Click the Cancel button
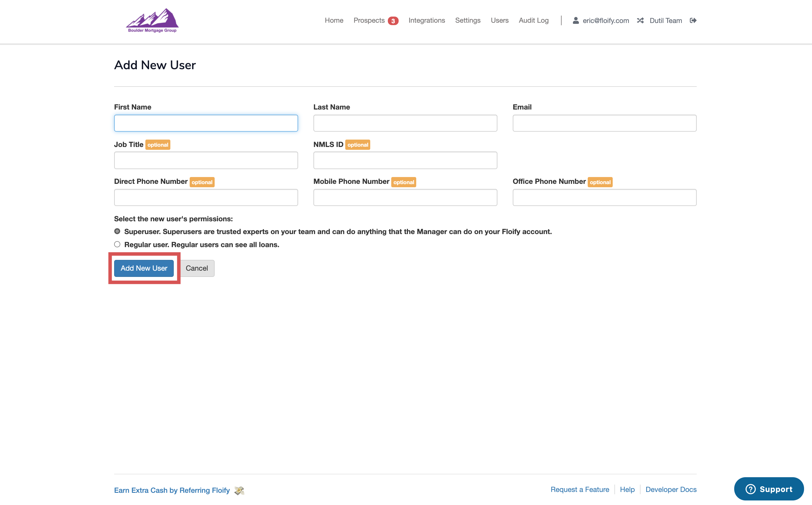This screenshot has width=812, height=505. point(197,268)
